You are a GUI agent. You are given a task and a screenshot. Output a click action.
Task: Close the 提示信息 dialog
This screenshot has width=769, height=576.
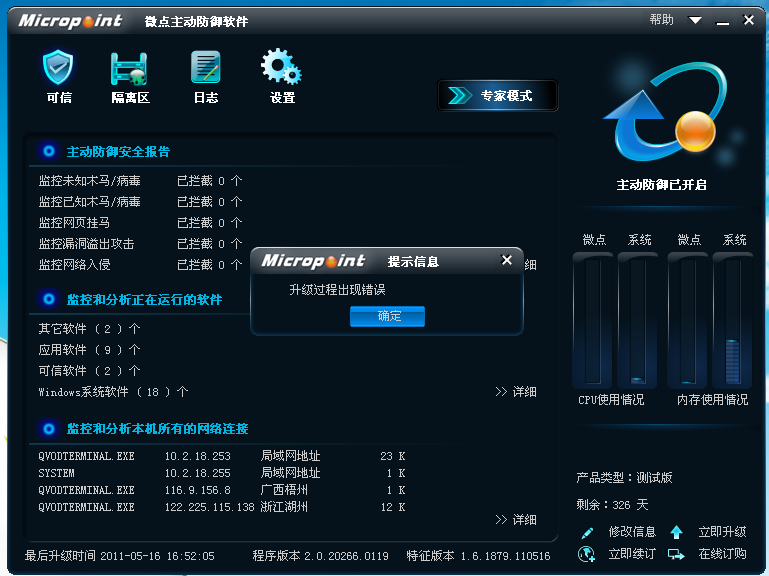[x=507, y=260]
